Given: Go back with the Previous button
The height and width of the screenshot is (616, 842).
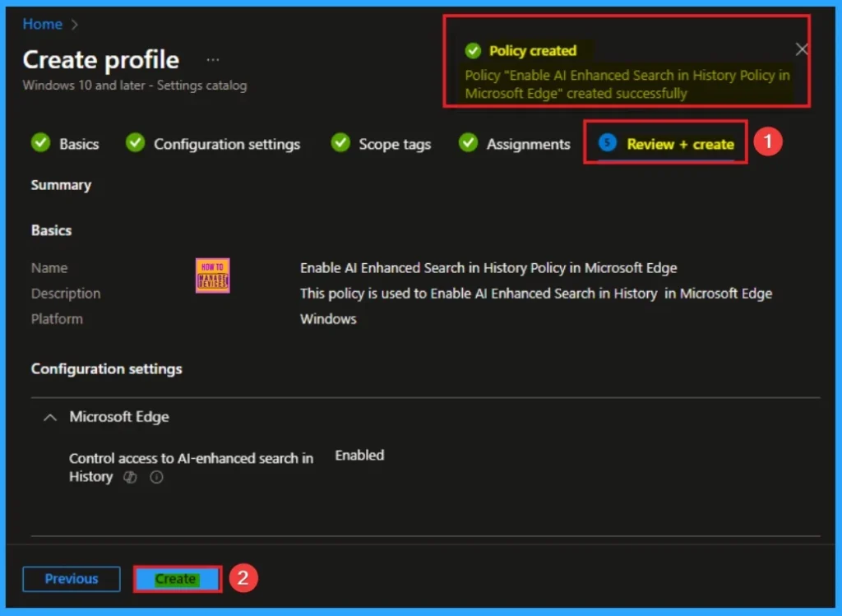Looking at the screenshot, I should 72,579.
